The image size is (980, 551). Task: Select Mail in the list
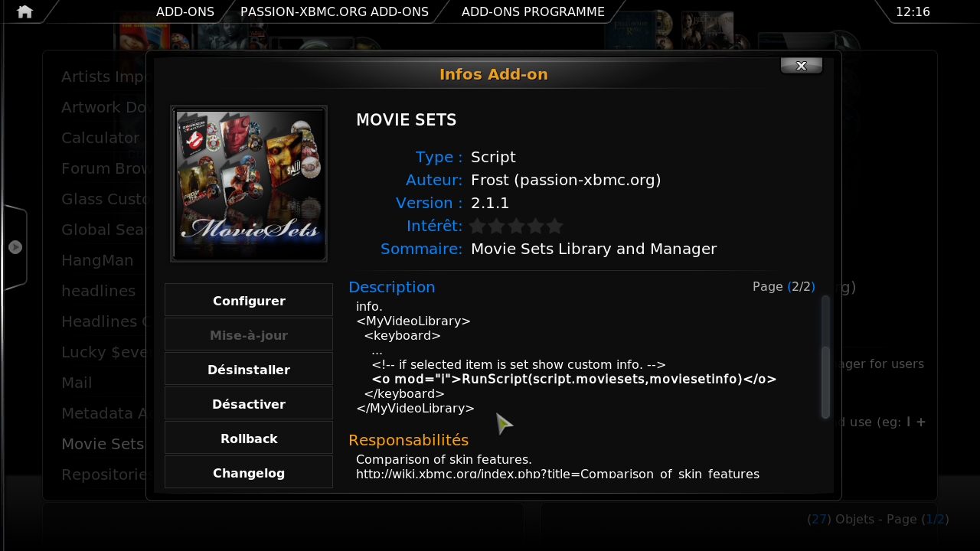(77, 383)
